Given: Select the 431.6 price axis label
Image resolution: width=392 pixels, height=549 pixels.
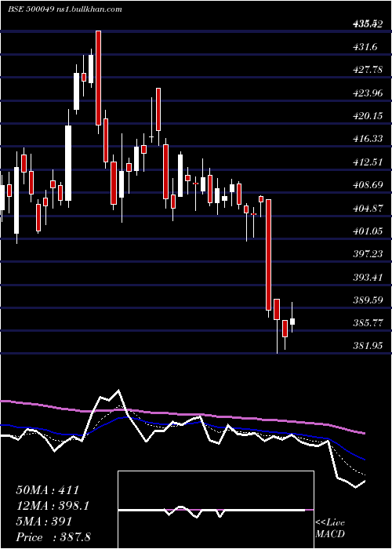Looking at the screenshot, I should pos(365,47).
